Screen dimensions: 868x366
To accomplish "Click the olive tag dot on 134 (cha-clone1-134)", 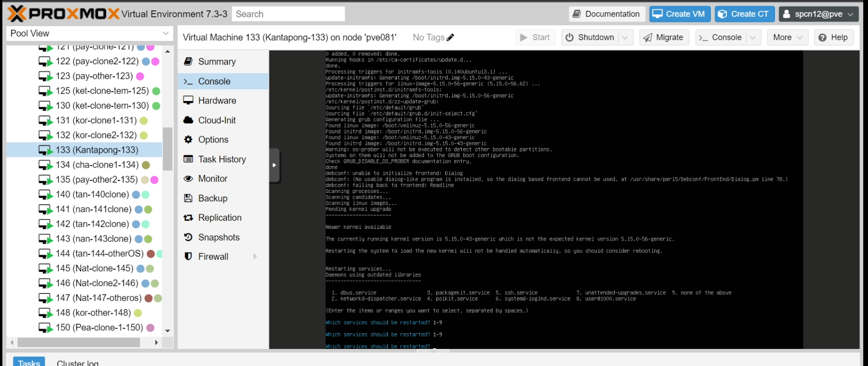I will coord(146,165).
